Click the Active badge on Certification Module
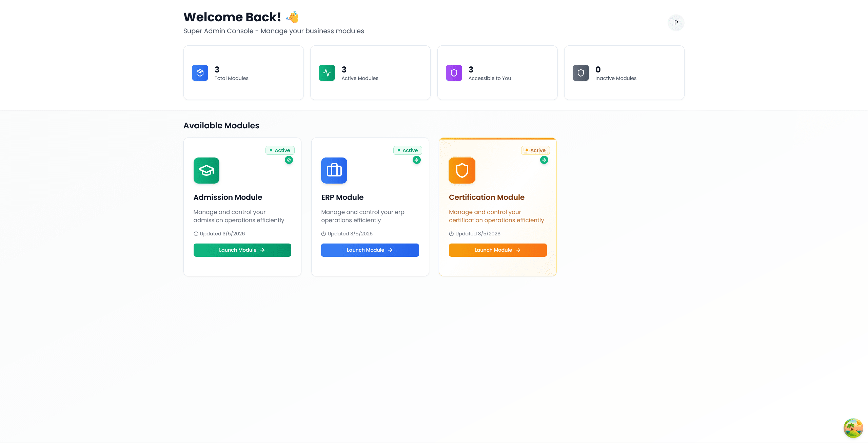The height and width of the screenshot is (443, 868). [x=535, y=150]
